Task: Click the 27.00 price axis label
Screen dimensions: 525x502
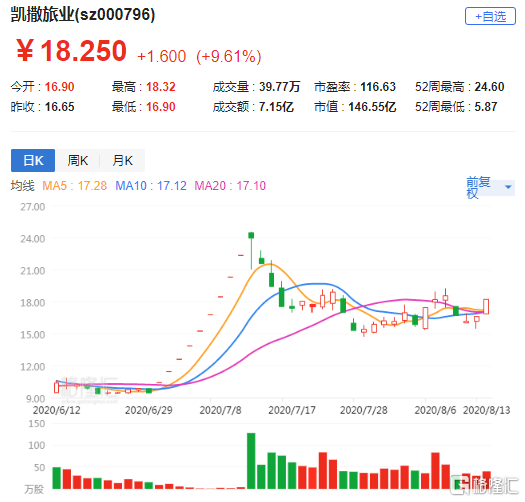Action: tap(32, 207)
